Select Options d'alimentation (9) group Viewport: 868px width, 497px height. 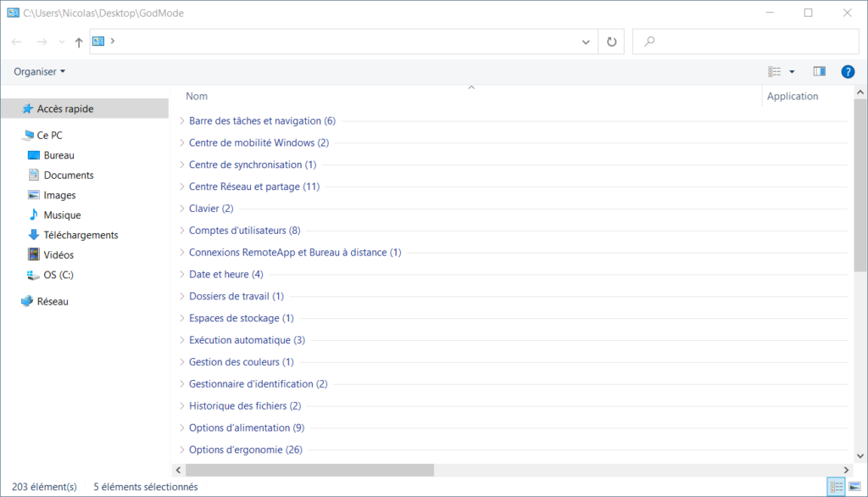(x=247, y=427)
